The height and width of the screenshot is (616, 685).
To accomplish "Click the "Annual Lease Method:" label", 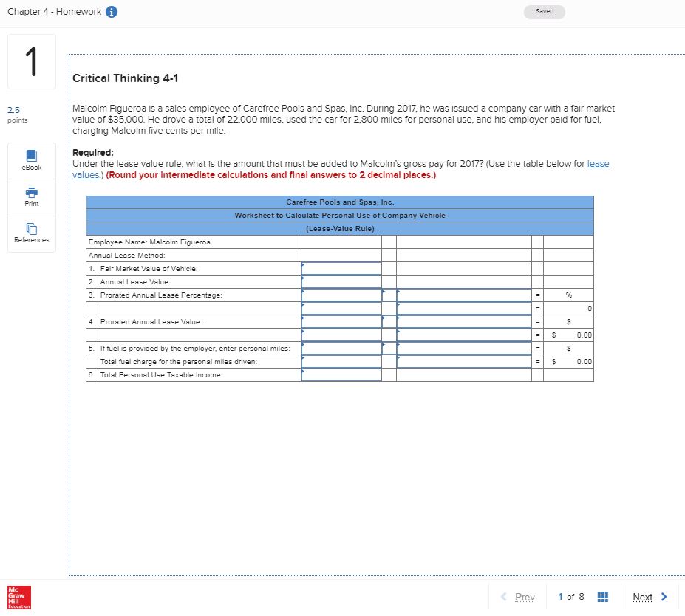I will click(x=126, y=256).
